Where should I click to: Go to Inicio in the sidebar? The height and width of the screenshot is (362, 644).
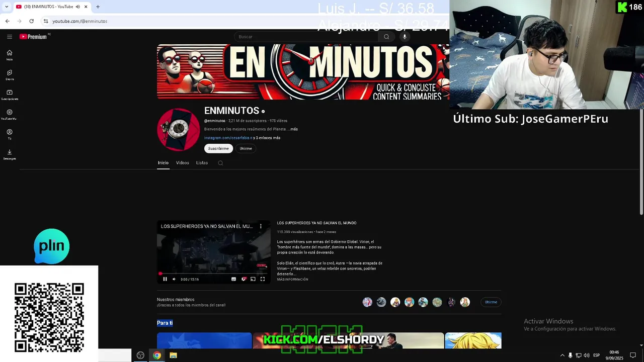click(10, 55)
